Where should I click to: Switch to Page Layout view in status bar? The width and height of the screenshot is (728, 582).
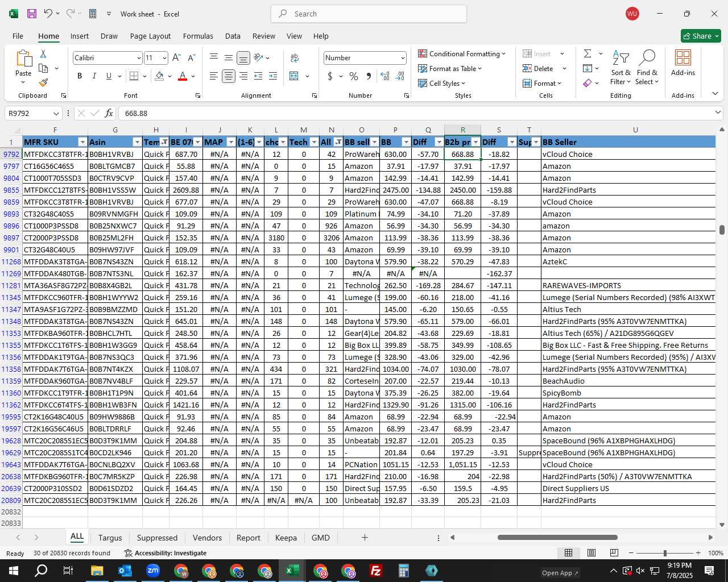click(x=591, y=553)
